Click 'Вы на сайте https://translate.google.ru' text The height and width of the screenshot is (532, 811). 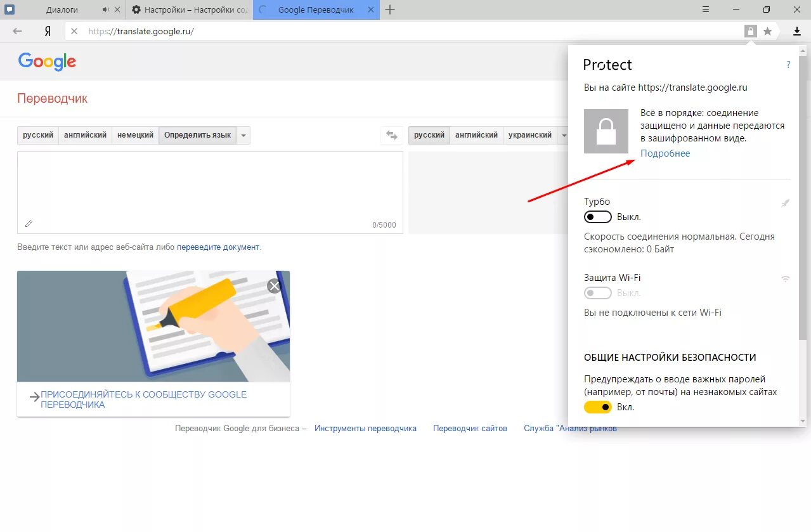pyautogui.click(x=666, y=88)
